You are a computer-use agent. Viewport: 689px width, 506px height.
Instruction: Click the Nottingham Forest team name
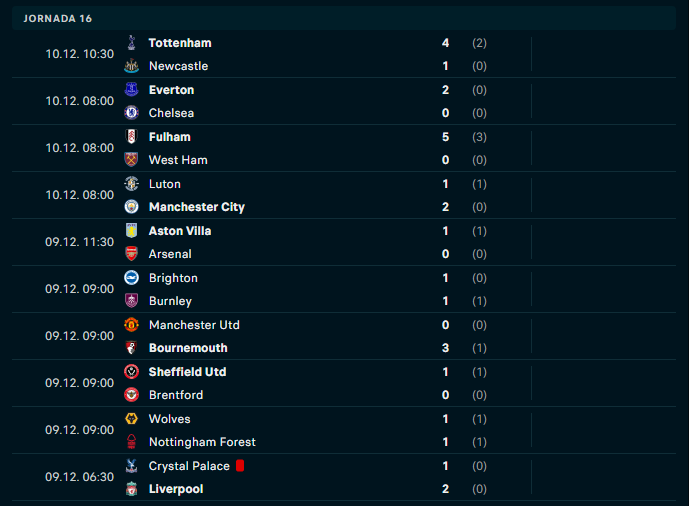(x=202, y=442)
